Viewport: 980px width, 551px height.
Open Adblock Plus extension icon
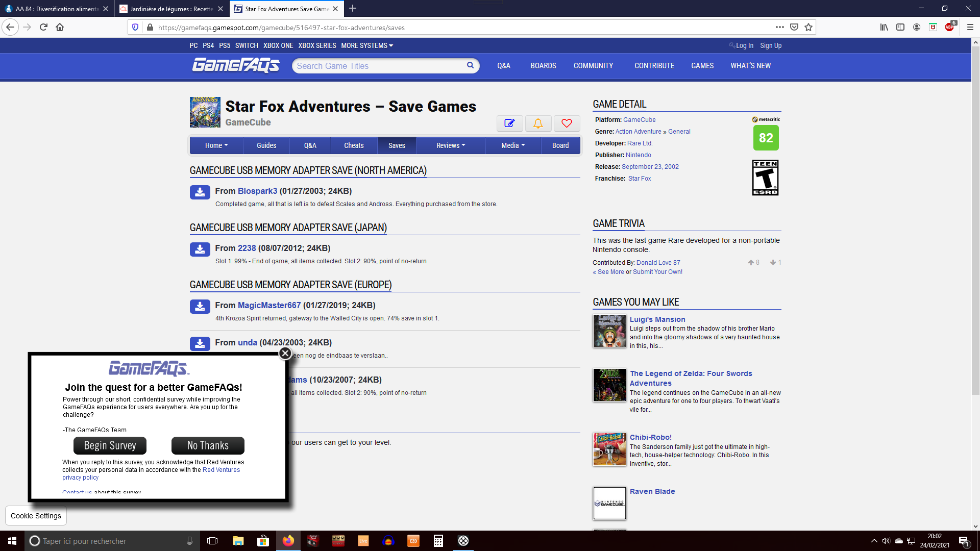950,27
